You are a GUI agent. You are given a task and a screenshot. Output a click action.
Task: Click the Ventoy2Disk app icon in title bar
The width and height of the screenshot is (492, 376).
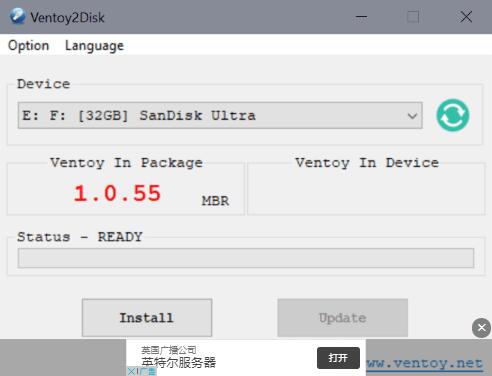[x=17, y=17]
